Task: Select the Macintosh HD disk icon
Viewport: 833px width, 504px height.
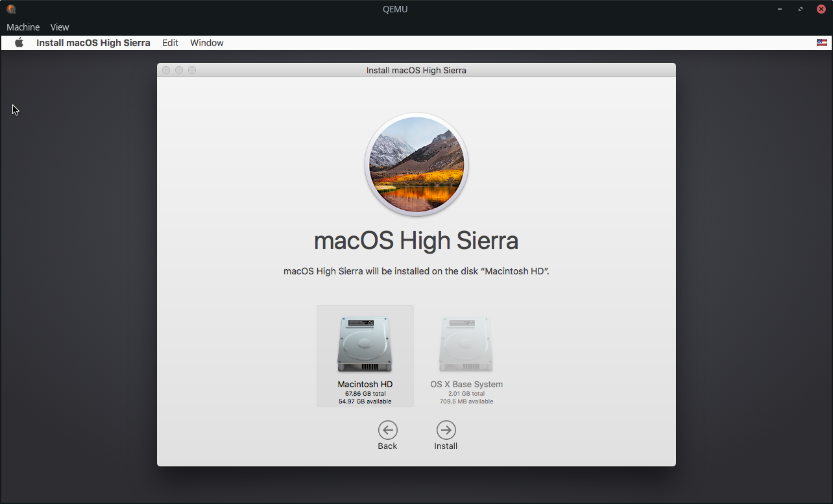Action: [365, 344]
